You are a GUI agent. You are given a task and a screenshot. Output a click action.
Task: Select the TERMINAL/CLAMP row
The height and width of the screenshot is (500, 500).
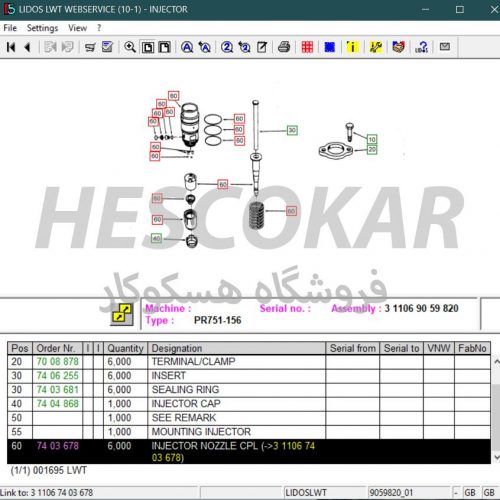[x=249, y=362]
